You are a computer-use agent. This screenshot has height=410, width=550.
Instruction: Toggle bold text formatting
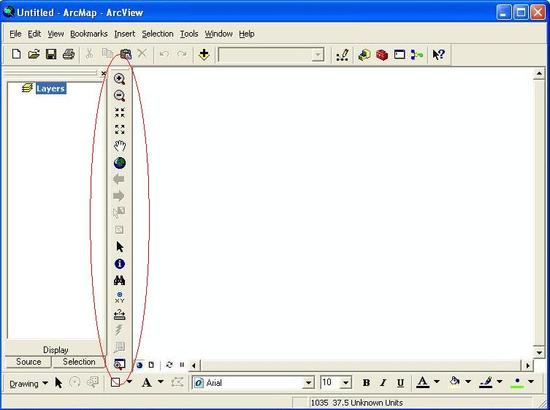coord(366,383)
